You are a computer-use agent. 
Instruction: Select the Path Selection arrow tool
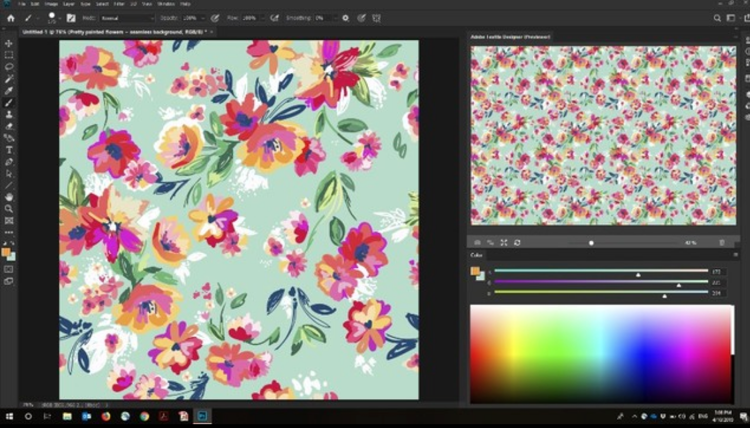pos(9,174)
